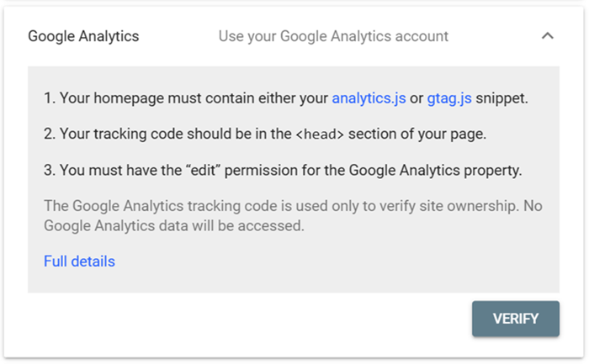Screen dimensions: 589x364
Task: Click "Use your Google Analytics account" subtitle
Action: coord(333,36)
